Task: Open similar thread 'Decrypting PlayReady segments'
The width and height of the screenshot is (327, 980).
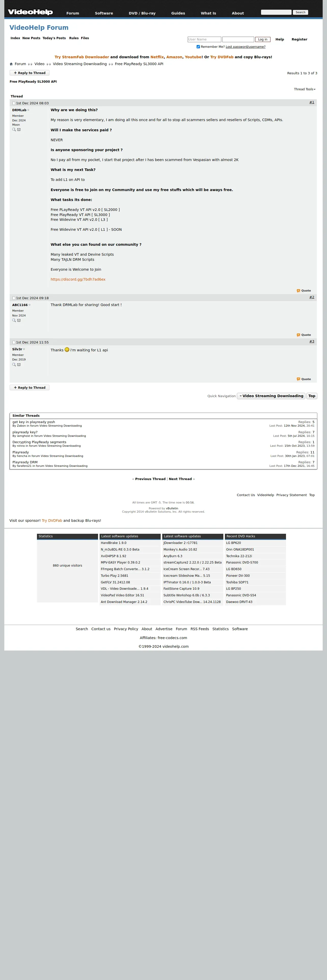Action: click(39, 442)
